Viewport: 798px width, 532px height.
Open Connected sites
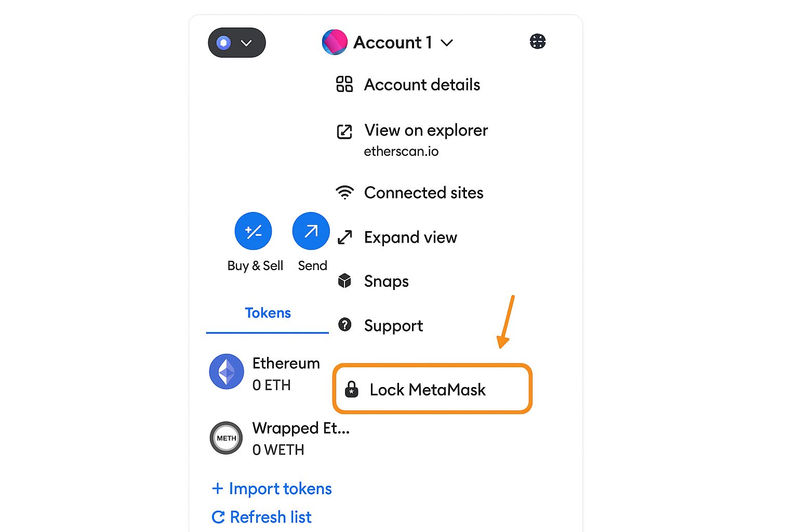[423, 193]
